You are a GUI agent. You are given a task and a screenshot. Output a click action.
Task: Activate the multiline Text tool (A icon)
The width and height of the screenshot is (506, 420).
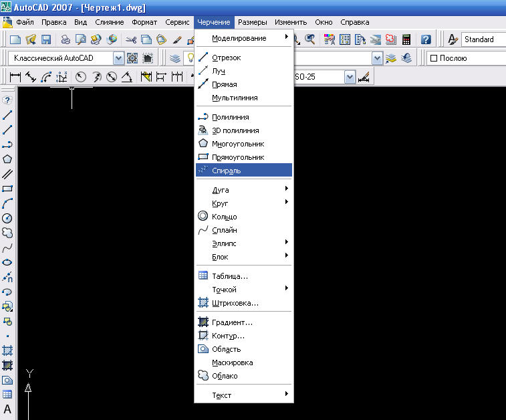pos(7,409)
